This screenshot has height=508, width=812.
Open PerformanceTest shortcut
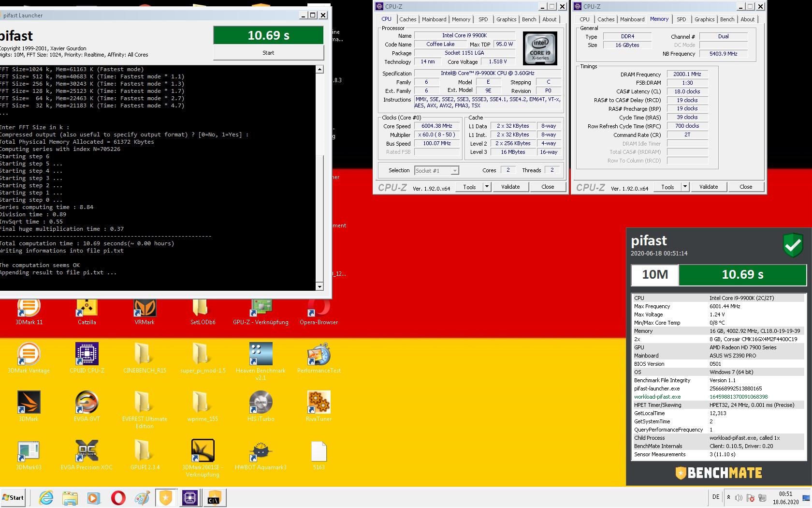point(319,358)
